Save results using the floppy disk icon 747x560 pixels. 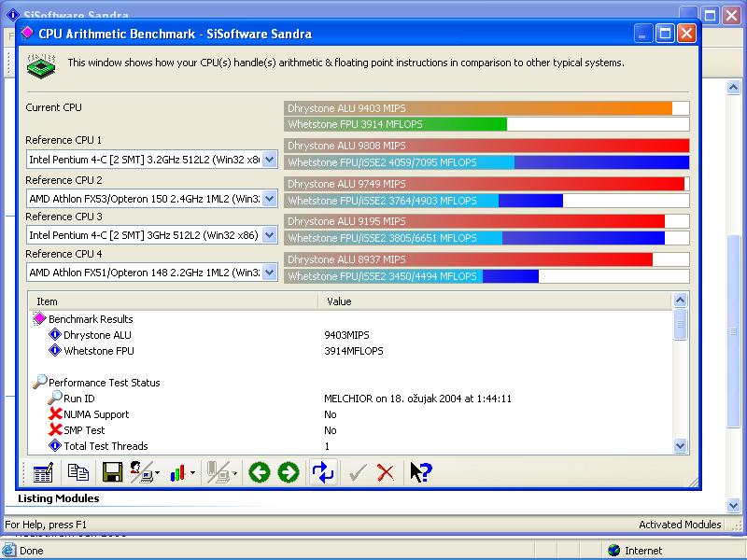pyautogui.click(x=112, y=472)
